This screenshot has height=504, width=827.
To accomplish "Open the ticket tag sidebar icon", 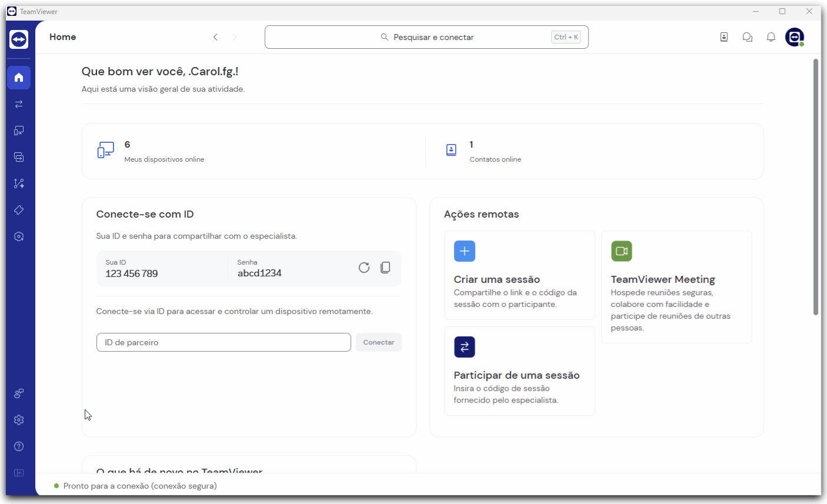I will tap(19, 210).
